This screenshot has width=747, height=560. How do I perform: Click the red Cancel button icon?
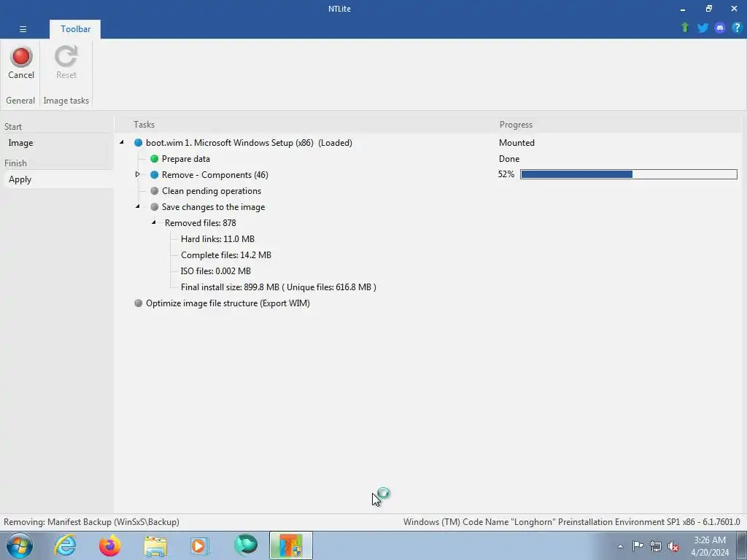(x=21, y=57)
